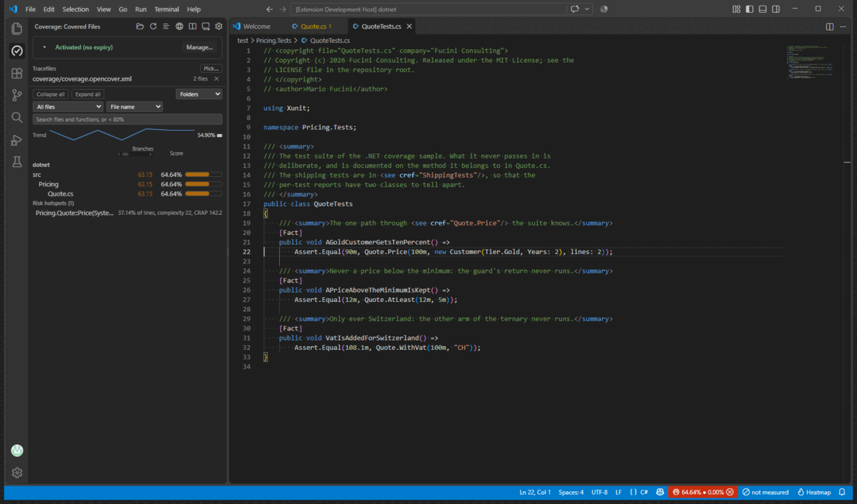Open the Testing flask view
This screenshot has height=504, width=857.
tap(17, 162)
